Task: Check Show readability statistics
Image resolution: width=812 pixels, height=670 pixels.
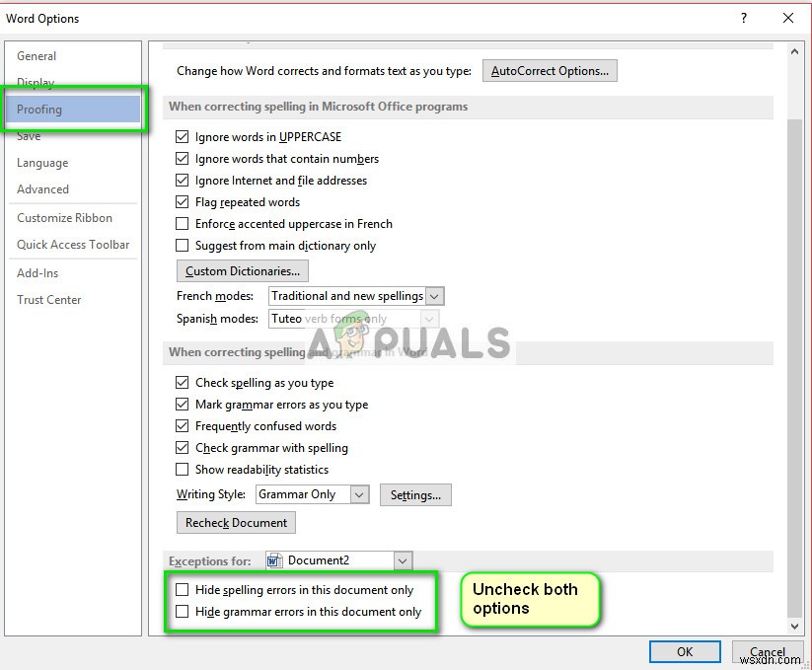Action: click(x=182, y=470)
